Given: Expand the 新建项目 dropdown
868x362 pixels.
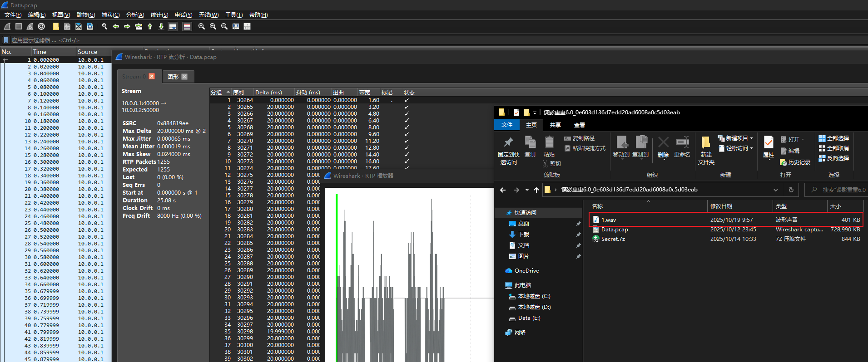Looking at the screenshot, I should [x=751, y=138].
